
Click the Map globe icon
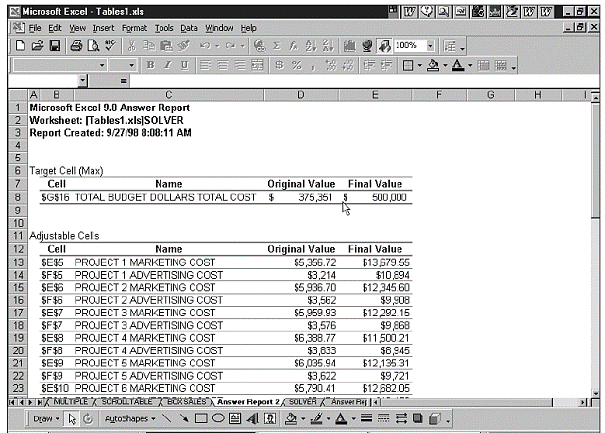[367, 46]
